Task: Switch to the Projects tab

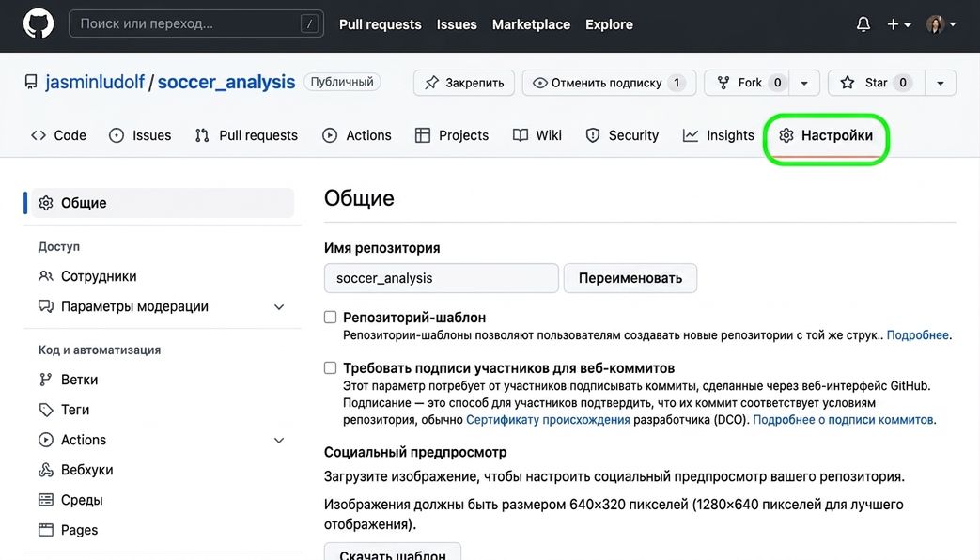Action: tap(452, 135)
